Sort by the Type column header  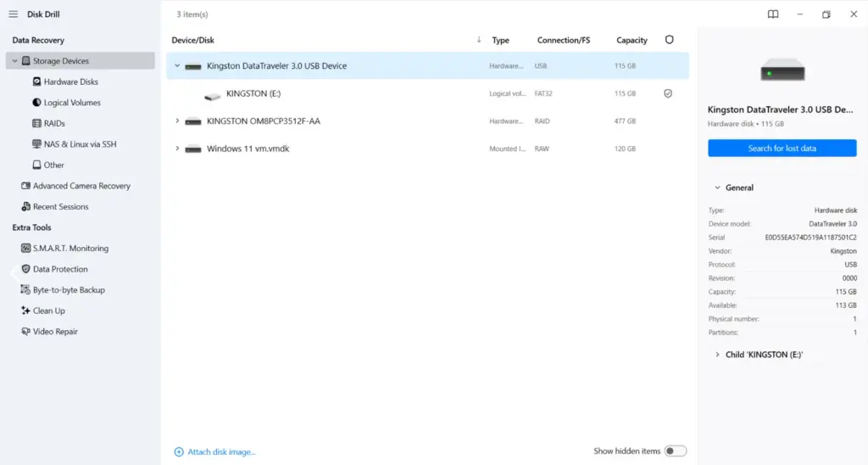coord(500,40)
